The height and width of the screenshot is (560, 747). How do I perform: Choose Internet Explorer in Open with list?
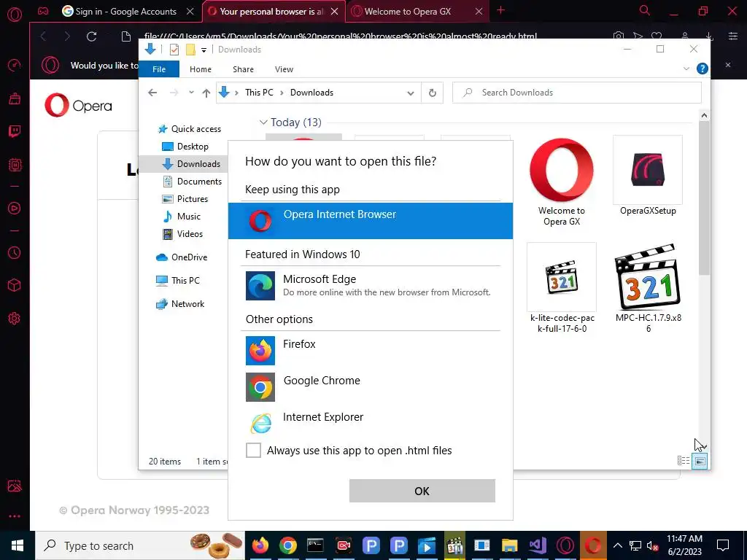pyautogui.click(x=370, y=423)
